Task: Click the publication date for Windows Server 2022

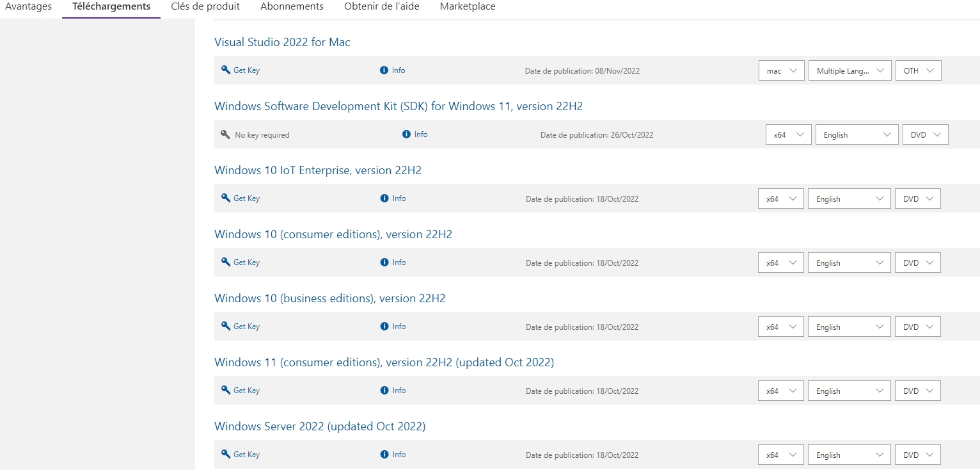Action: click(x=617, y=455)
